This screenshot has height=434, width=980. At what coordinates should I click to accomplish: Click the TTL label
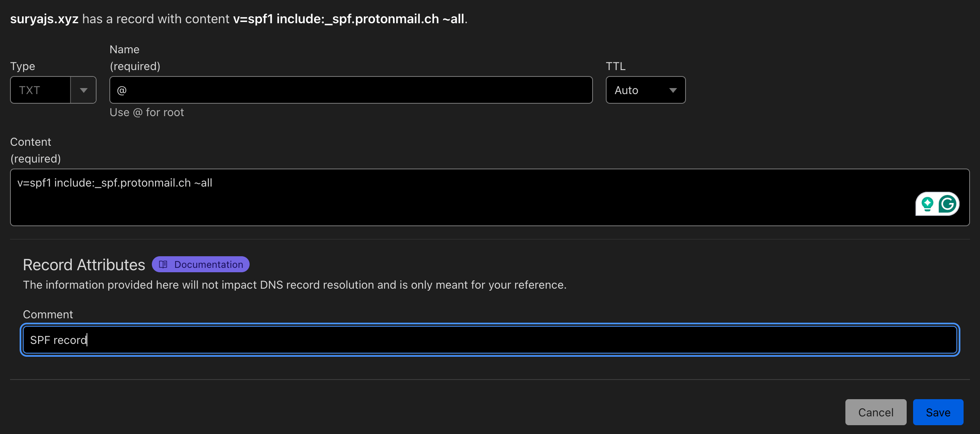[615, 66]
